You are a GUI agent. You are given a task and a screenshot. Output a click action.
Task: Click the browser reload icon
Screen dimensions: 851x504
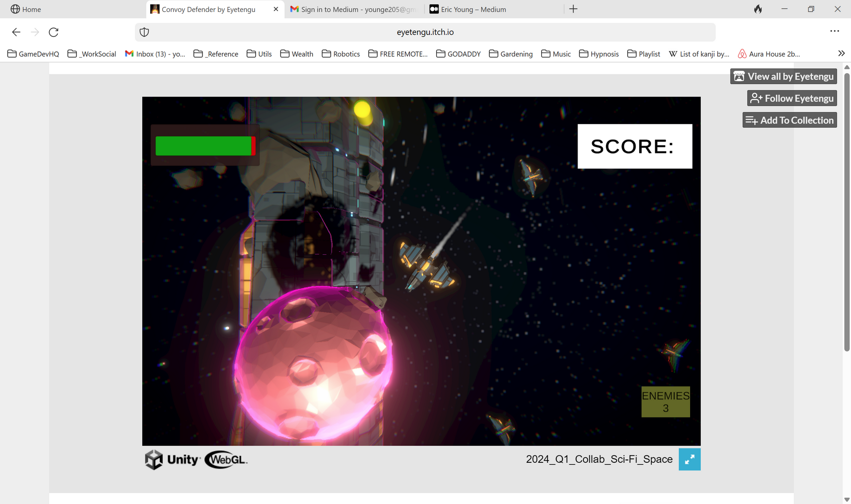click(54, 32)
